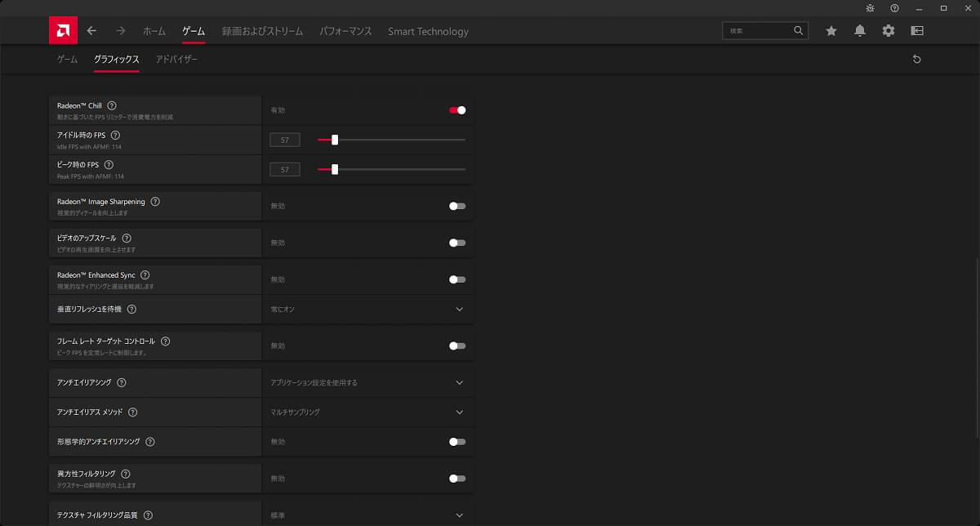
Task: Click the アイドル時の FPS slider handle
Action: [333, 140]
